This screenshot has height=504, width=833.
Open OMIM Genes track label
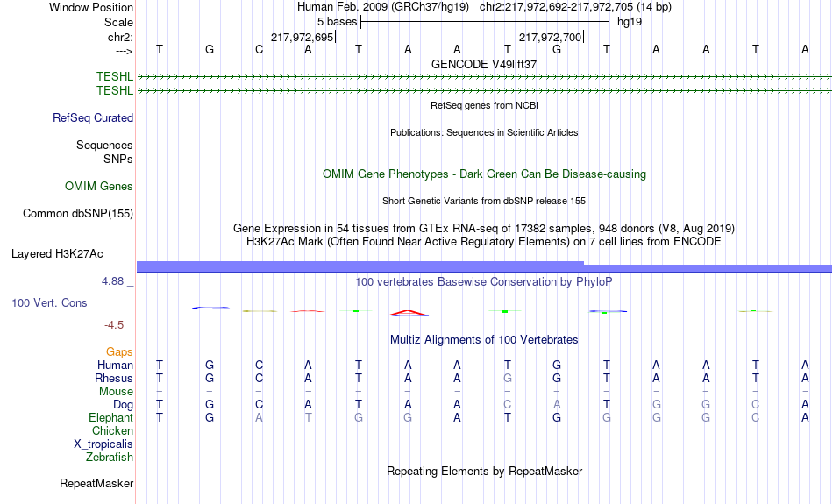point(98,187)
